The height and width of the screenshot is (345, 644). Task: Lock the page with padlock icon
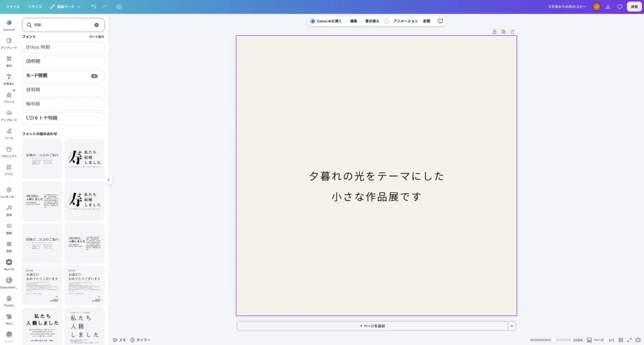tap(494, 31)
